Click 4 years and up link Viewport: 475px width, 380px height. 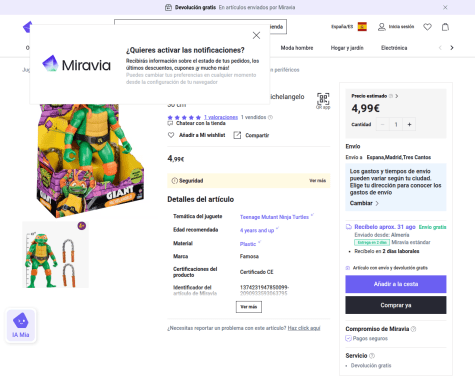(257, 230)
